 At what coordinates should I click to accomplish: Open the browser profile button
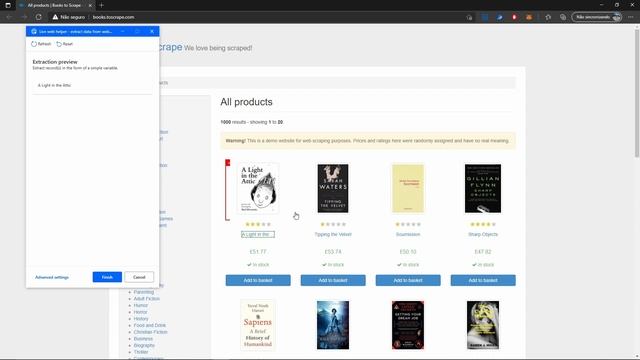(597, 17)
